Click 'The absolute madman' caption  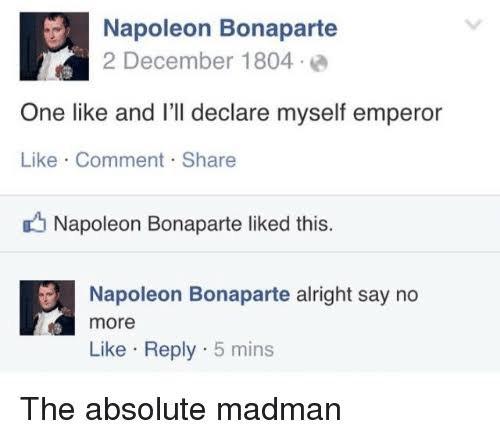(180, 409)
